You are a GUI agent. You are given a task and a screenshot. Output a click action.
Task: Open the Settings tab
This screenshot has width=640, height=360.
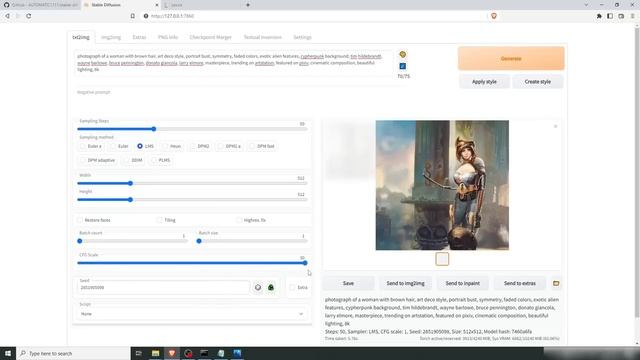click(x=302, y=37)
